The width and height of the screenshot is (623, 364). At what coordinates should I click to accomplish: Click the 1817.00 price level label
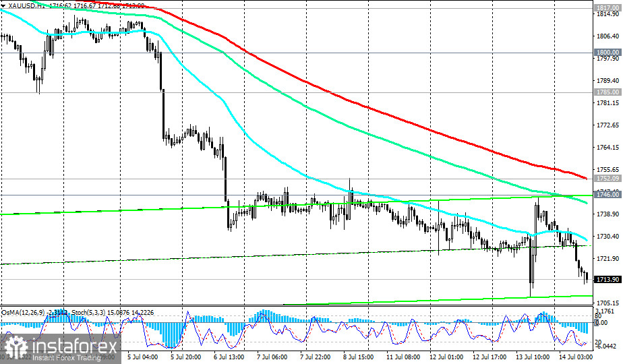(x=607, y=7)
